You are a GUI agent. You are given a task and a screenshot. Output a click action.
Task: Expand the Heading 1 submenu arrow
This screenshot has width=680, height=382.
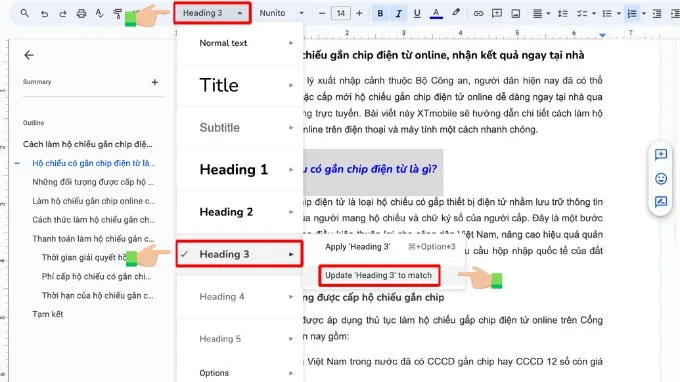(x=291, y=170)
